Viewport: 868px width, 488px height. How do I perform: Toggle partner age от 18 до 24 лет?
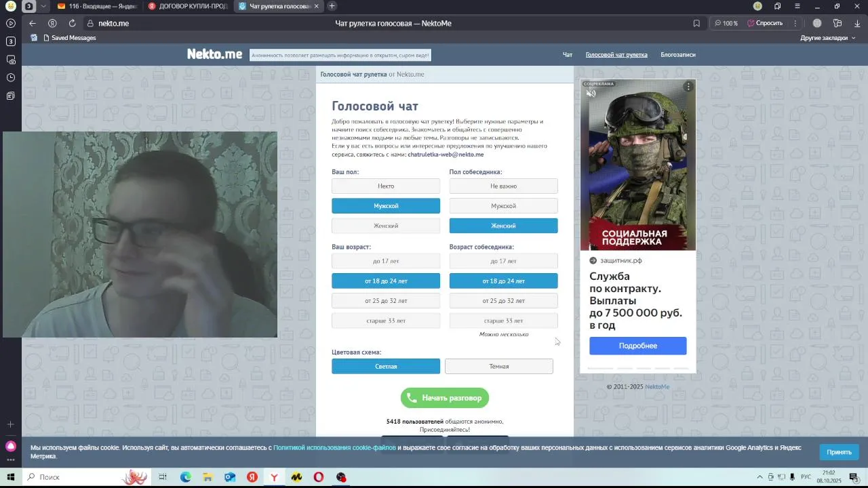(x=503, y=281)
